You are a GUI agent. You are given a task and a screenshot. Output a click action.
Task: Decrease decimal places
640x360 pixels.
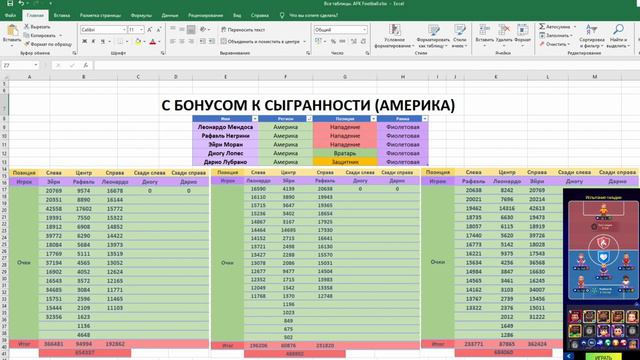click(363, 41)
